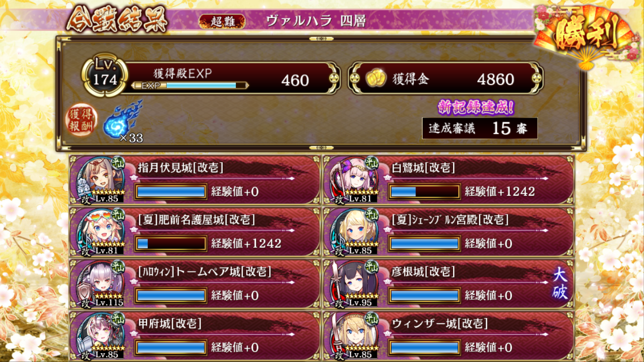Viewport: 644px width, 362px height.
Task: Click the 獲得金 4860 panel
Action: coord(446,78)
